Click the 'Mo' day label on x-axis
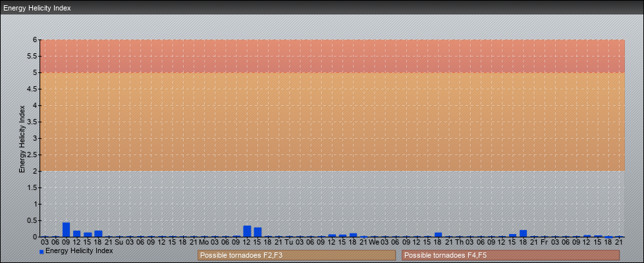 (x=204, y=242)
